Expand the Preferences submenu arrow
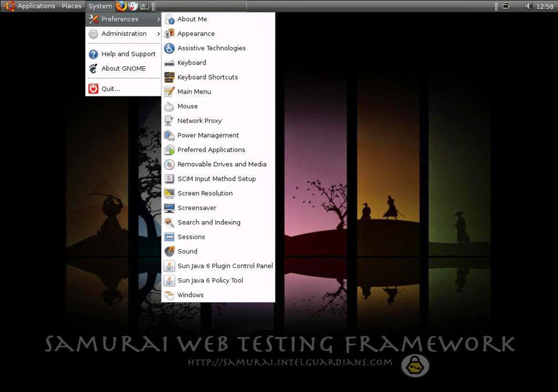The width and height of the screenshot is (558, 392). [x=158, y=19]
